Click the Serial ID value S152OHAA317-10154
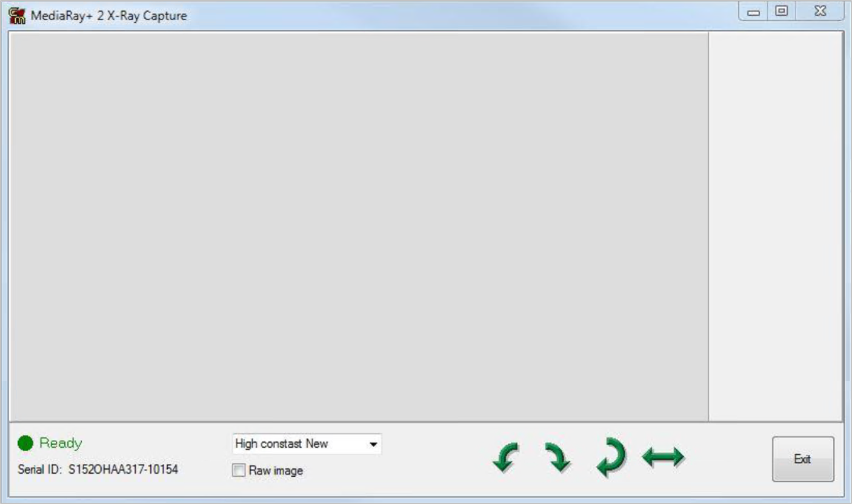Screen dimensions: 852x504 (x=123, y=469)
